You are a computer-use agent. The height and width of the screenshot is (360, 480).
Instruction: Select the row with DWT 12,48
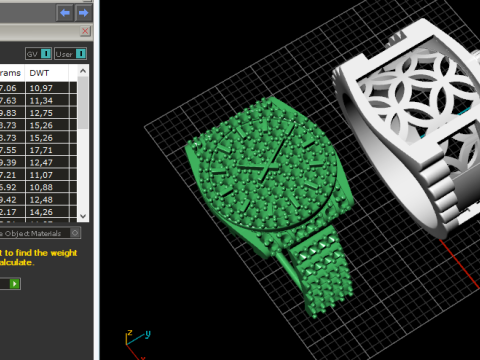pyautogui.click(x=38, y=200)
